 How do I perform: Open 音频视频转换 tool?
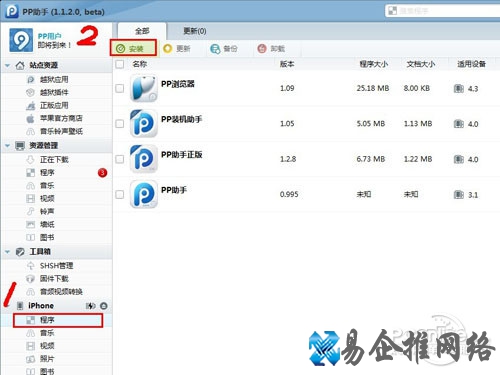(x=61, y=292)
